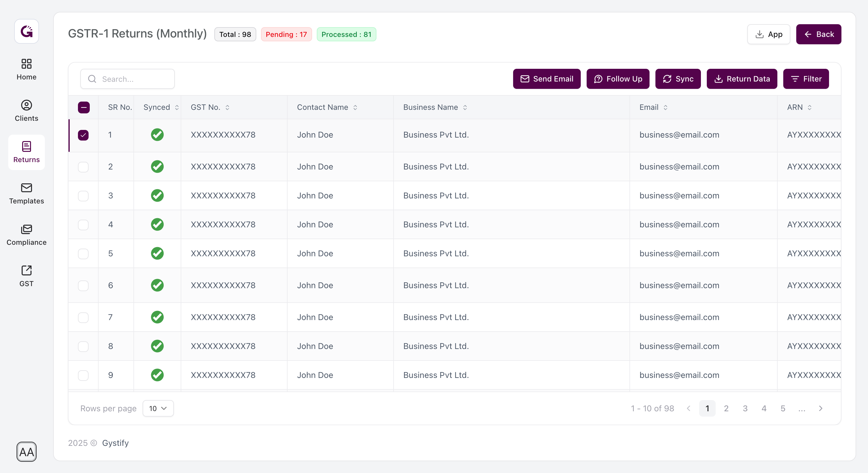Sort by the Business Name column
Screen dimensions: 868x473
[x=465, y=107]
